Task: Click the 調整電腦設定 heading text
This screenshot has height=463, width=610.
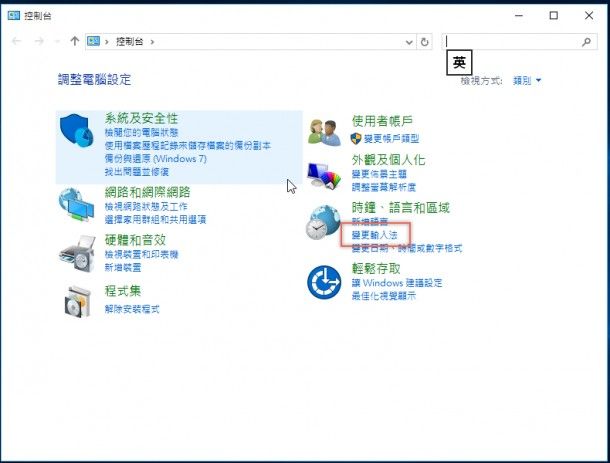Action: coord(94,79)
